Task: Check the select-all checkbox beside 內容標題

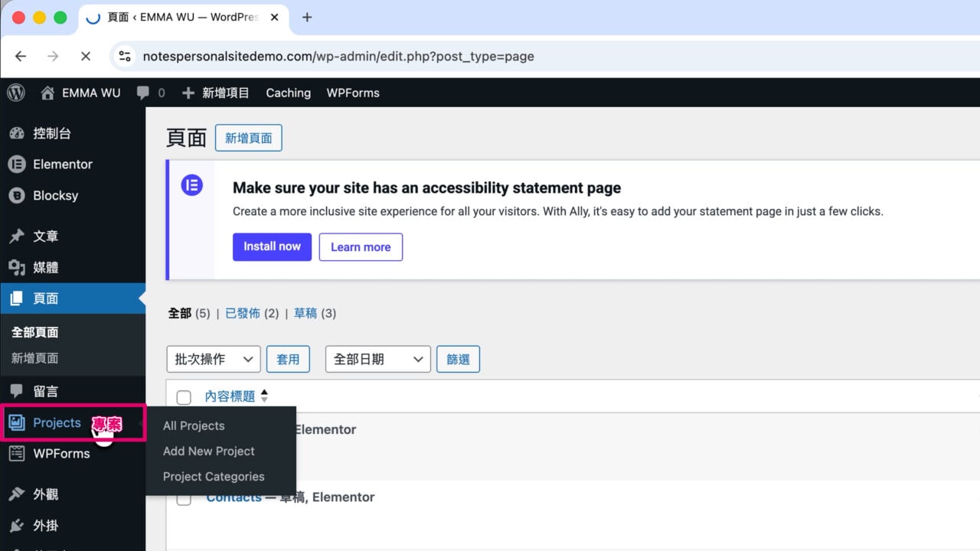Action: 184,397
